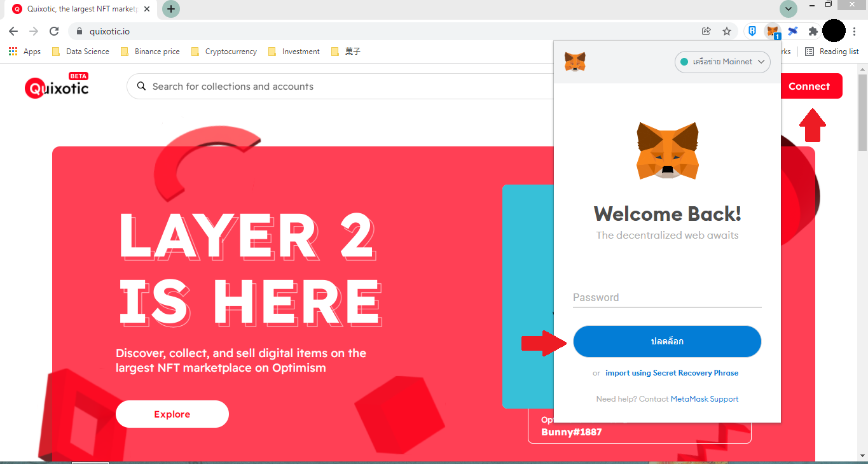Open the blue extension next to MetaMask

point(792,31)
